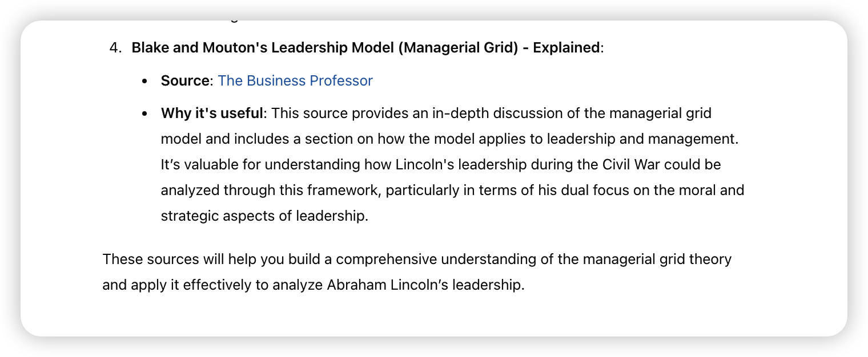Click the list number 4 marker
868x357 pixels.
click(115, 48)
